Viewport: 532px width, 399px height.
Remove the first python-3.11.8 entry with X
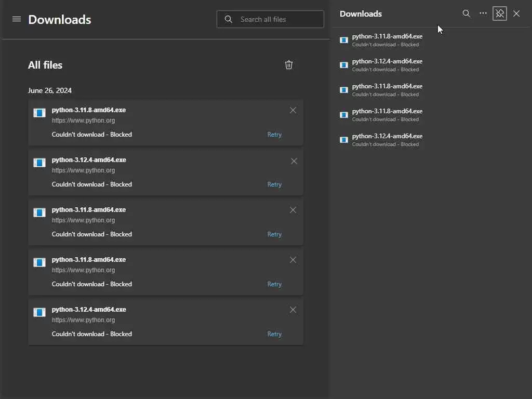point(293,110)
